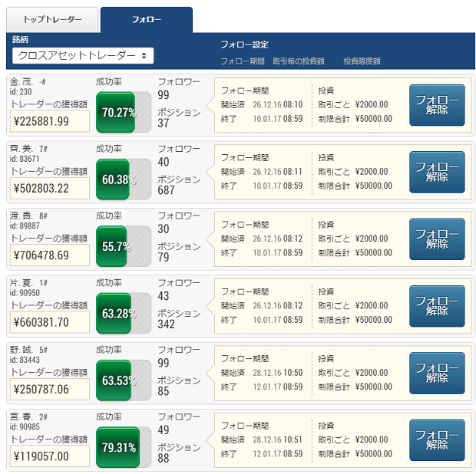Click the 79.31% success rate bar
Image resolution: width=476 pixels, height=474 pixels.
(x=124, y=447)
